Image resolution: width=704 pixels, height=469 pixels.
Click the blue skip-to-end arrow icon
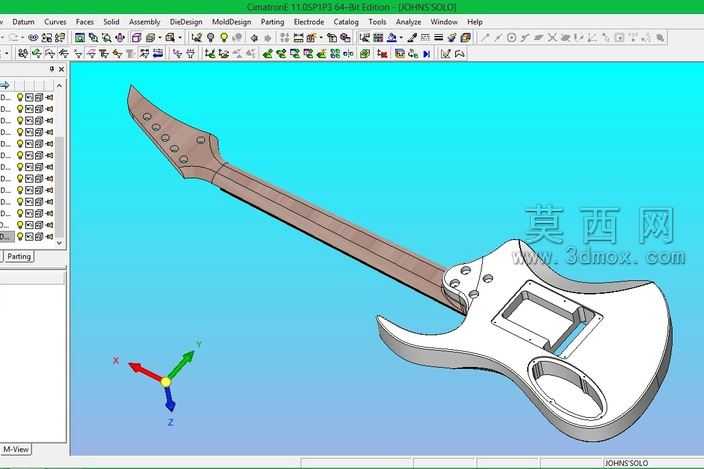click(x=427, y=54)
